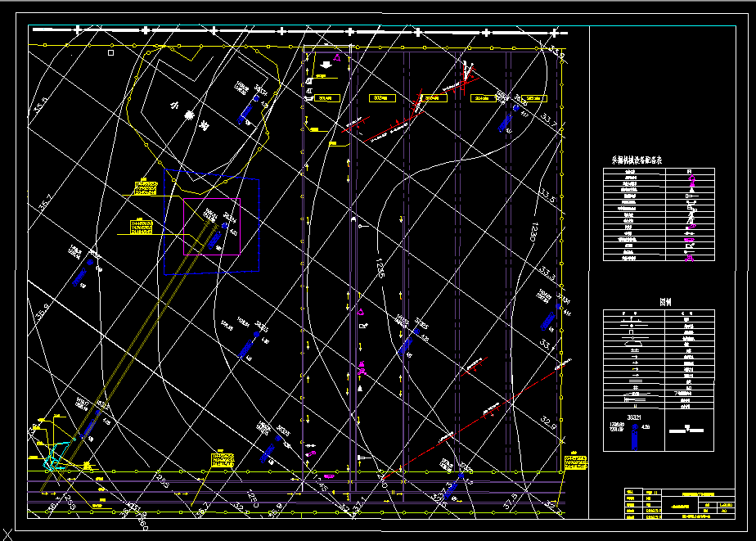Select magenta equipment symbol on bottom roadway

pyautogui.click(x=329, y=476)
